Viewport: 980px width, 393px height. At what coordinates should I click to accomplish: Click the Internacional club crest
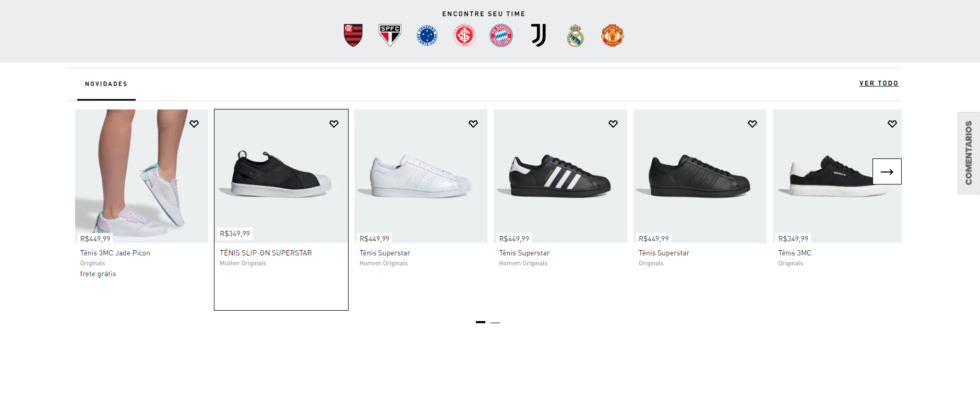click(464, 35)
